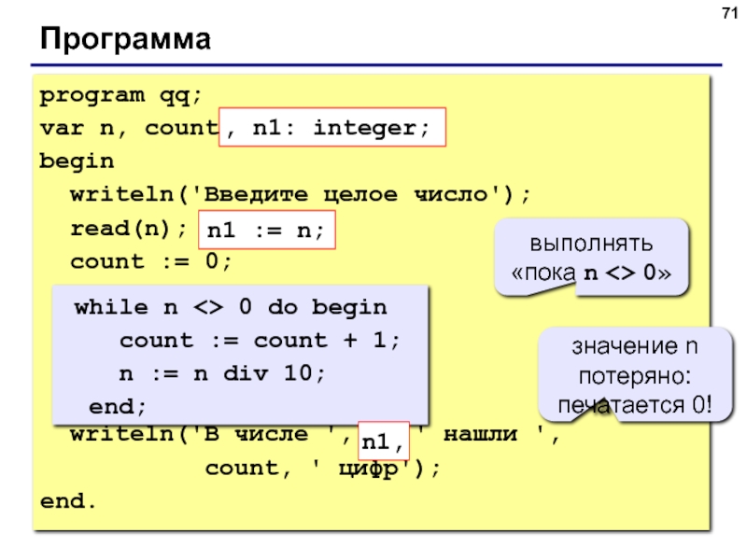Click the line "while n <> 0 do begin"
Screen dimensions: 747x560
coord(231,308)
